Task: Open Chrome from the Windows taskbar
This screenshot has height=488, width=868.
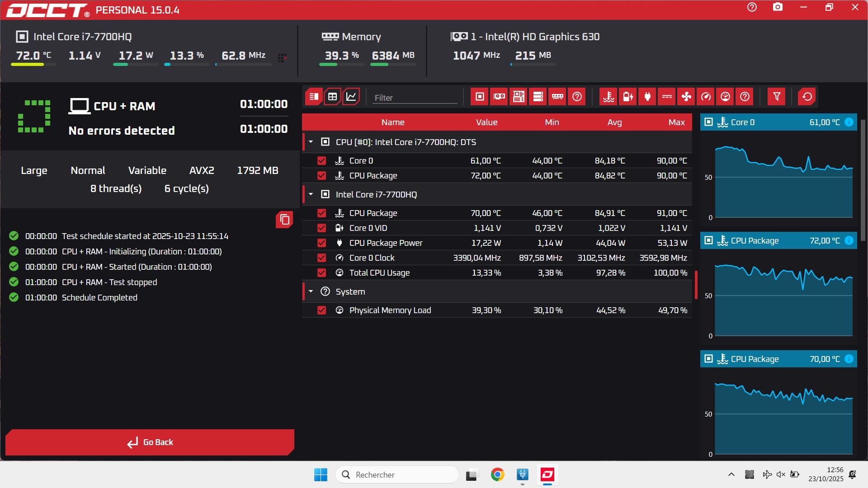Action: point(497,475)
